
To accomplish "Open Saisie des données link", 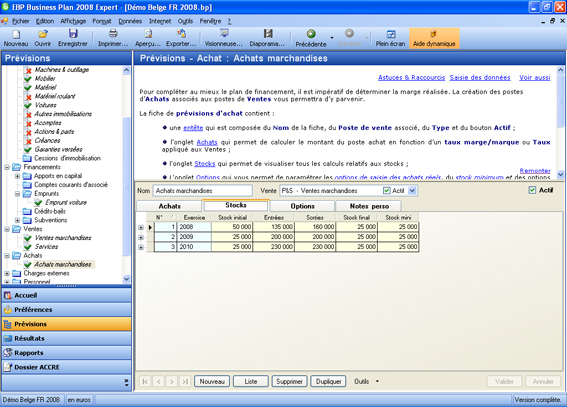I will pyautogui.click(x=480, y=77).
